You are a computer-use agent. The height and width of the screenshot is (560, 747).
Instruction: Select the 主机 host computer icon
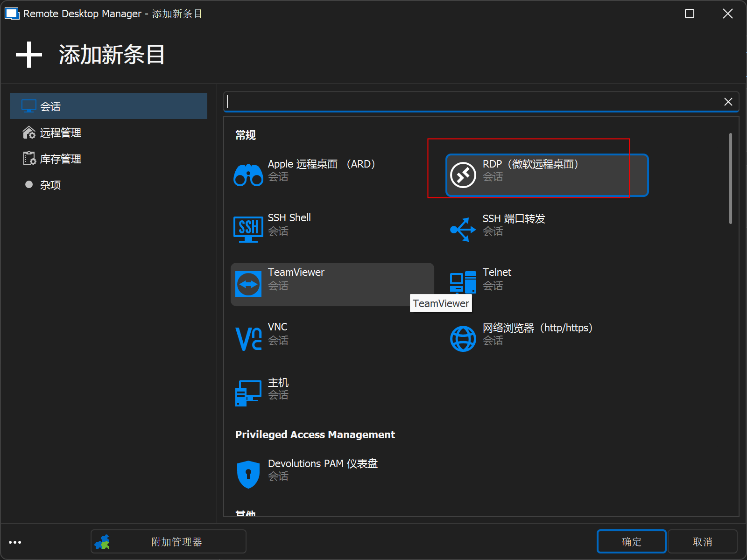(x=248, y=392)
